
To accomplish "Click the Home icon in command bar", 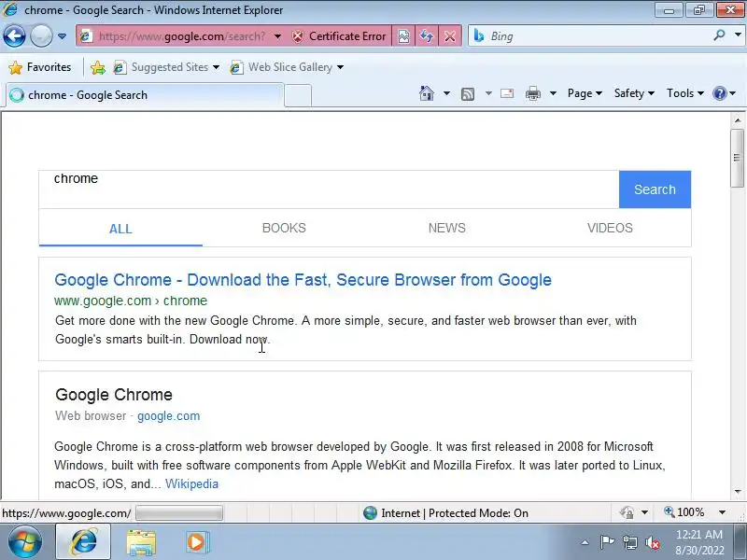I will tap(427, 93).
